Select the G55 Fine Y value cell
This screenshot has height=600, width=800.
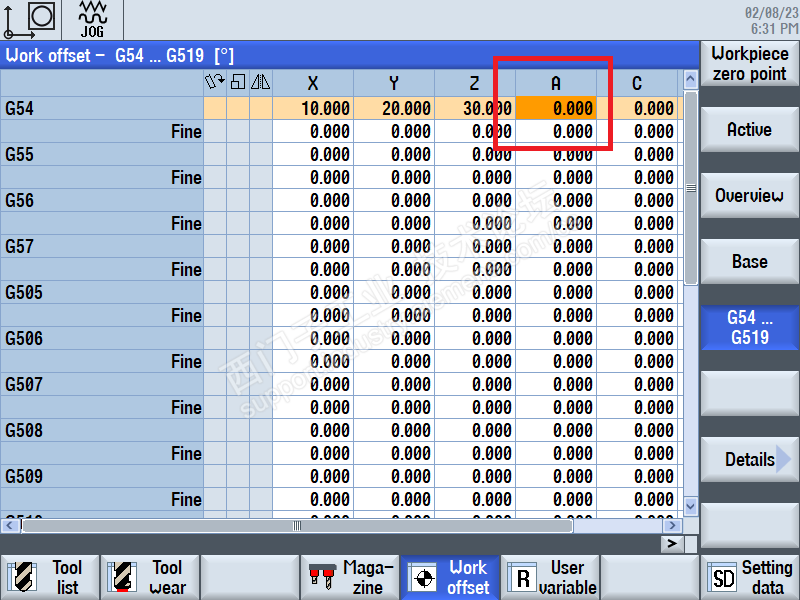394,177
